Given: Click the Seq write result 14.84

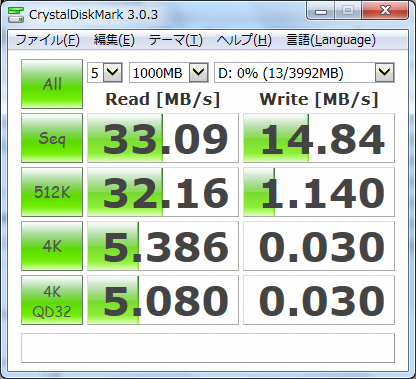Looking at the screenshot, I should 319,138.
